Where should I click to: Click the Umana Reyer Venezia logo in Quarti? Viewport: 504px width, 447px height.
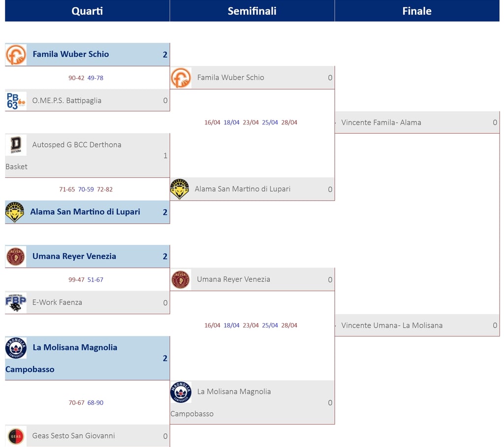16,257
